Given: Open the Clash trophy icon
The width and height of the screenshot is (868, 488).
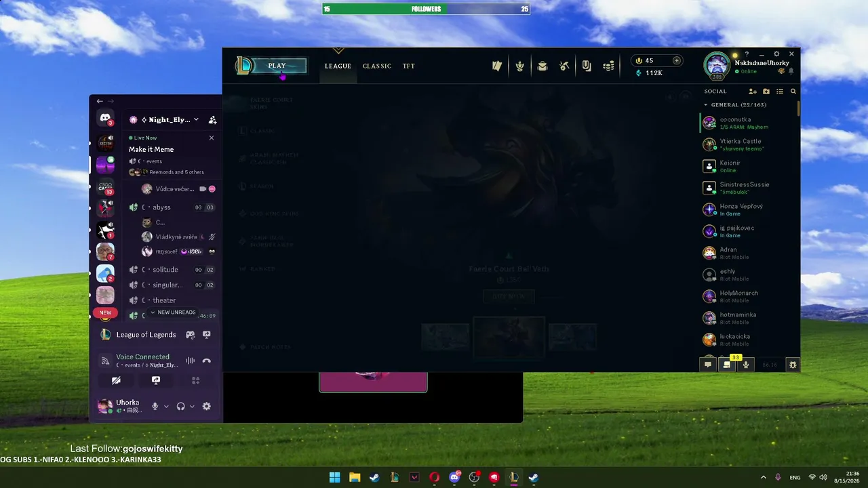Looking at the screenshot, I should coord(519,66).
